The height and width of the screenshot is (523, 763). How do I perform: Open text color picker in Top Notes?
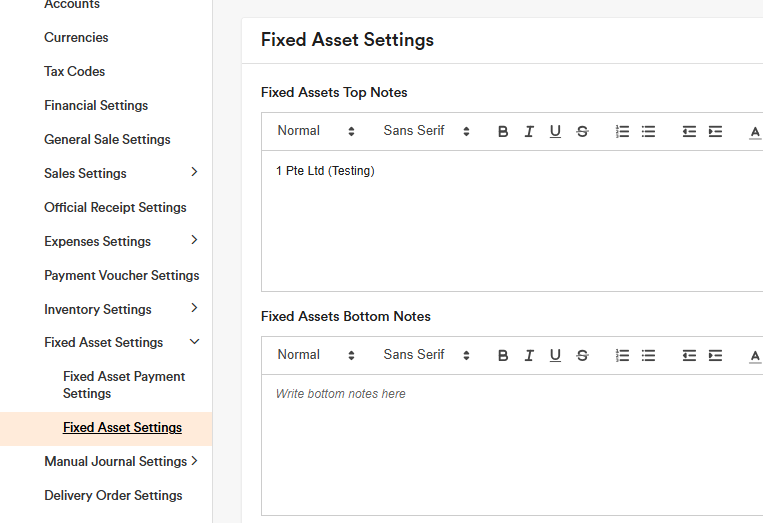(754, 132)
